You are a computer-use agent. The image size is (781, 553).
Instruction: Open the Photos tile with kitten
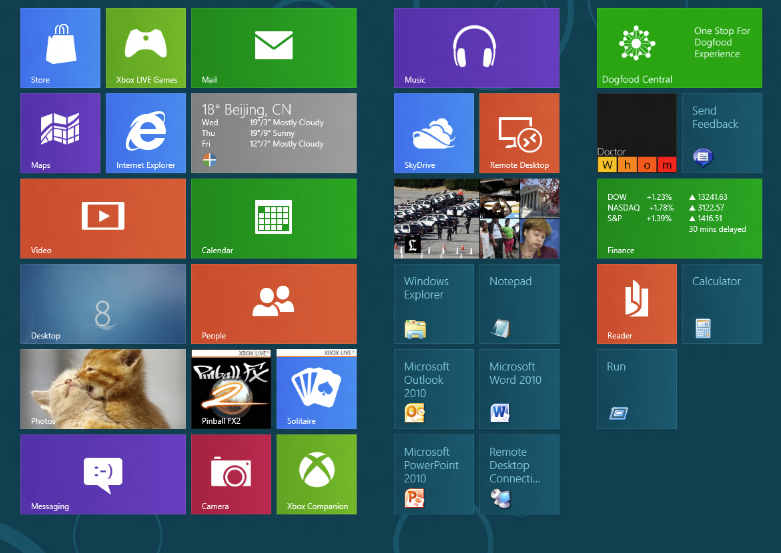103,388
